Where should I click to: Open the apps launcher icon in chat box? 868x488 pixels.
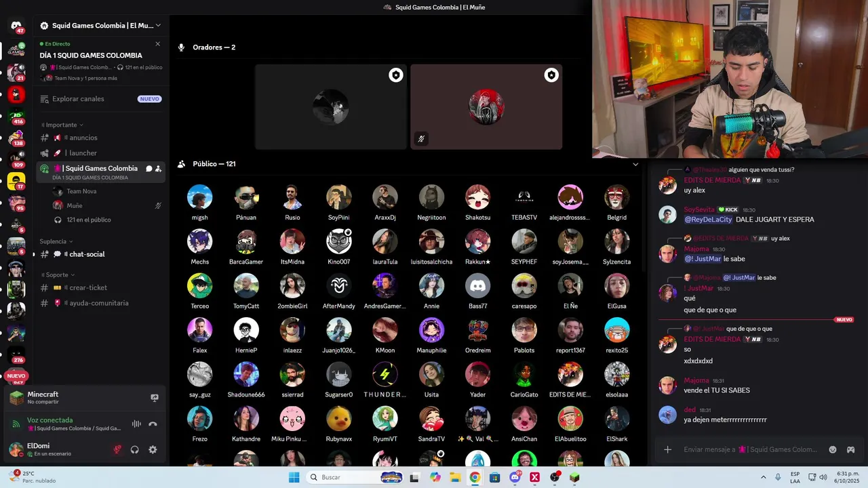point(850,449)
